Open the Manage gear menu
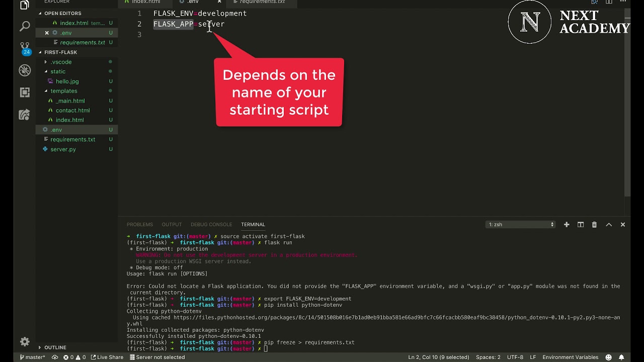Image resolution: width=644 pixels, height=362 pixels. 25,342
